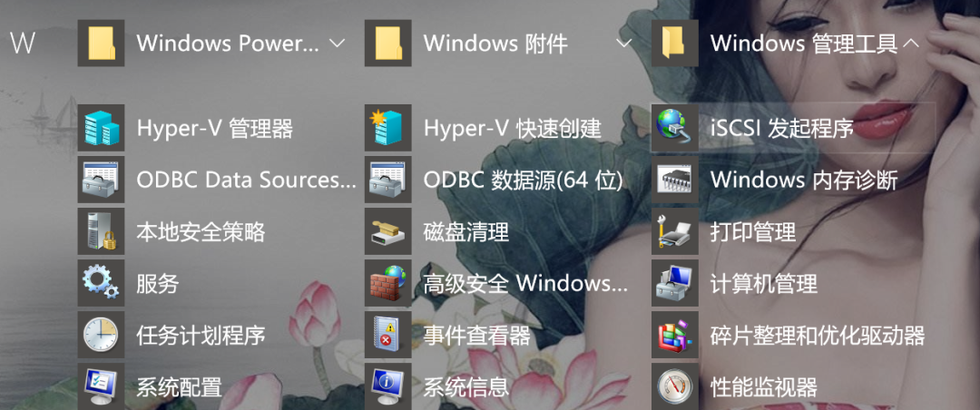Screen dimensions: 980x410
Task: Select the "Hyper-V 管理器" label
Action: pos(214,129)
